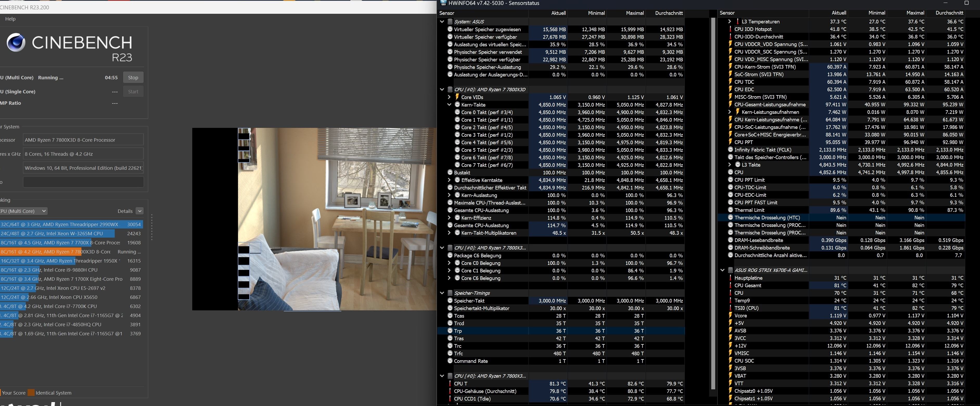Click icon beside Infinity Fabric Takt (FCLK)

pos(731,150)
